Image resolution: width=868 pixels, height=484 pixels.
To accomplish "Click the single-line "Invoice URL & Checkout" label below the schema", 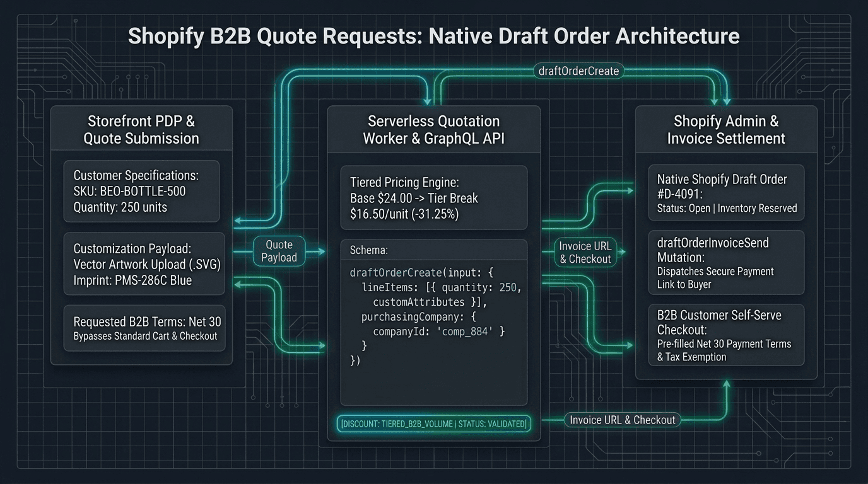I will pyautogui.click(x=623, y=420).
